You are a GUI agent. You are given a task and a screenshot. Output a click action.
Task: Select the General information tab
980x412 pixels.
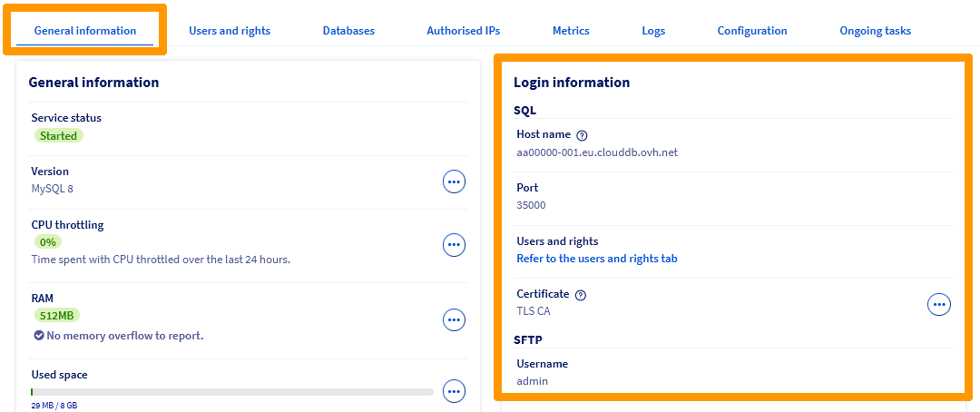click(85, 31)
